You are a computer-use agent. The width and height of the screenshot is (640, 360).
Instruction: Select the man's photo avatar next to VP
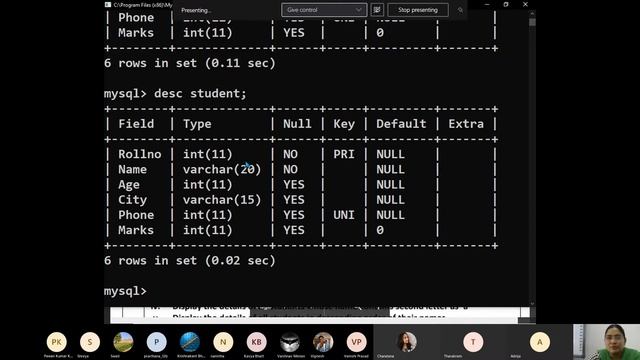[x=323, y=342]
